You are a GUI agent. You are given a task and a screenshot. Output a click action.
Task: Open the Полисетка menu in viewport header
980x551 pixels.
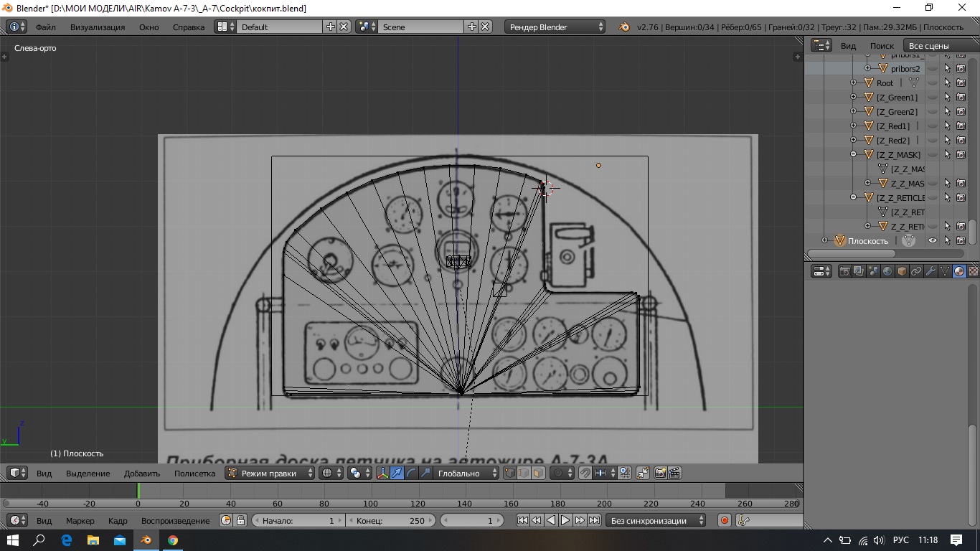(194, 474)
